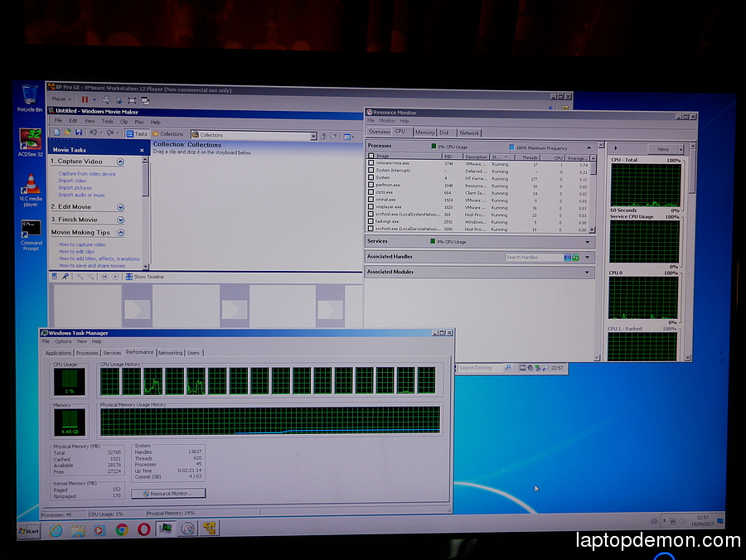Click Internet Explorer icon in the taskbar
This screenshot has width=746, height=560.
56,530
